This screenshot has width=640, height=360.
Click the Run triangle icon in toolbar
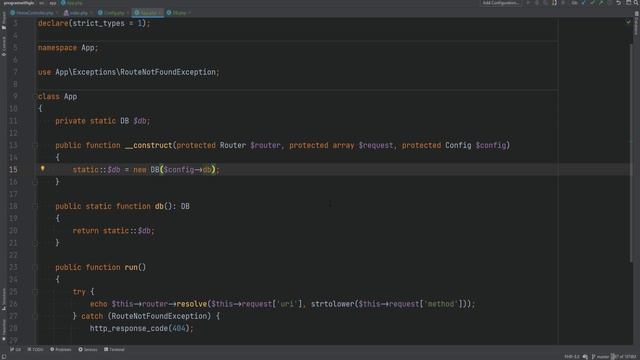(x=528, y=3)
